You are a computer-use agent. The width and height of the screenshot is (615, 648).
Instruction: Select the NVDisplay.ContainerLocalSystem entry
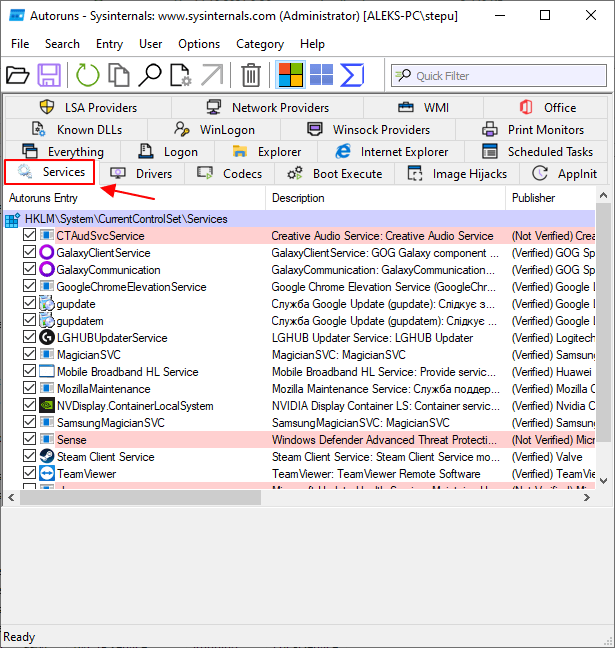click(300, 406)
